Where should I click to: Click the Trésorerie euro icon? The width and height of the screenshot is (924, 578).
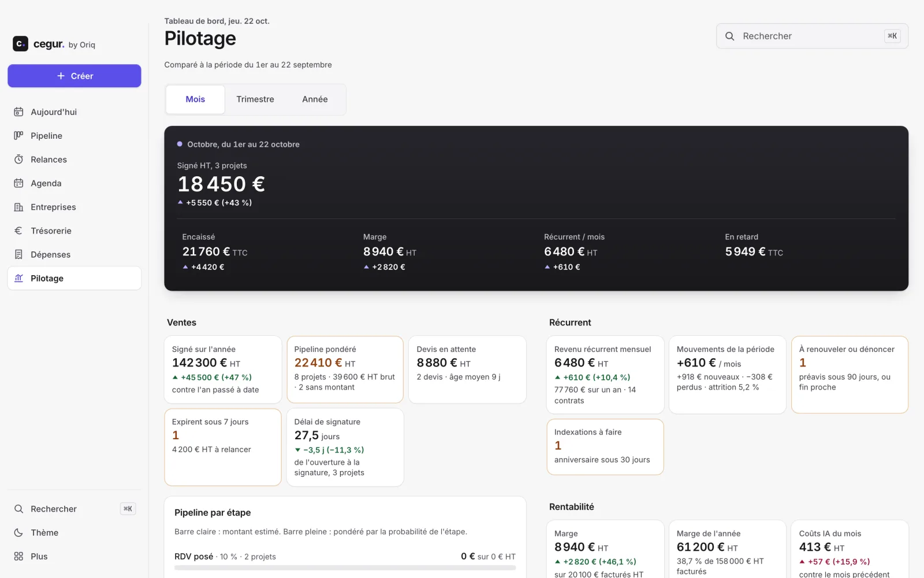click(x=18, y=231)
